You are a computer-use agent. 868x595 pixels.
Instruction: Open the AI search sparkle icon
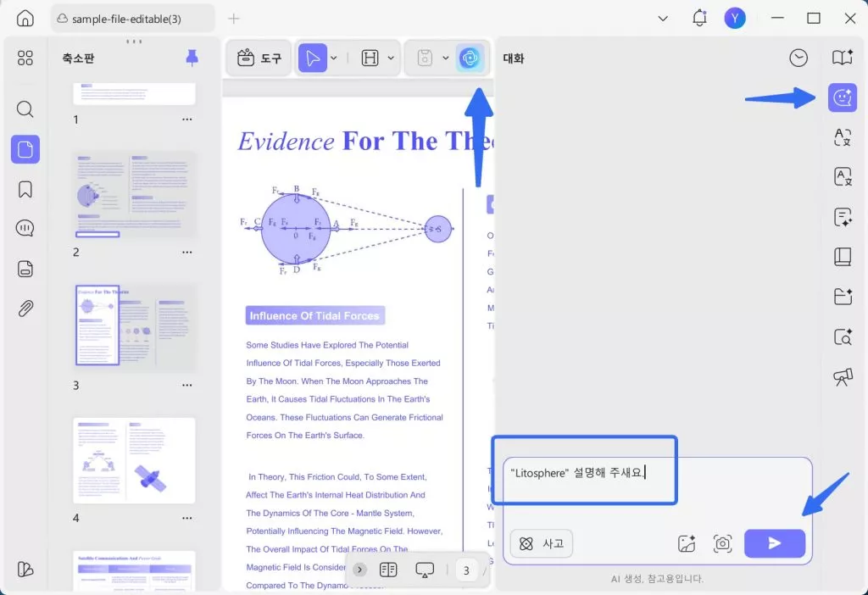pyautogui.click(x=843, y=336)
